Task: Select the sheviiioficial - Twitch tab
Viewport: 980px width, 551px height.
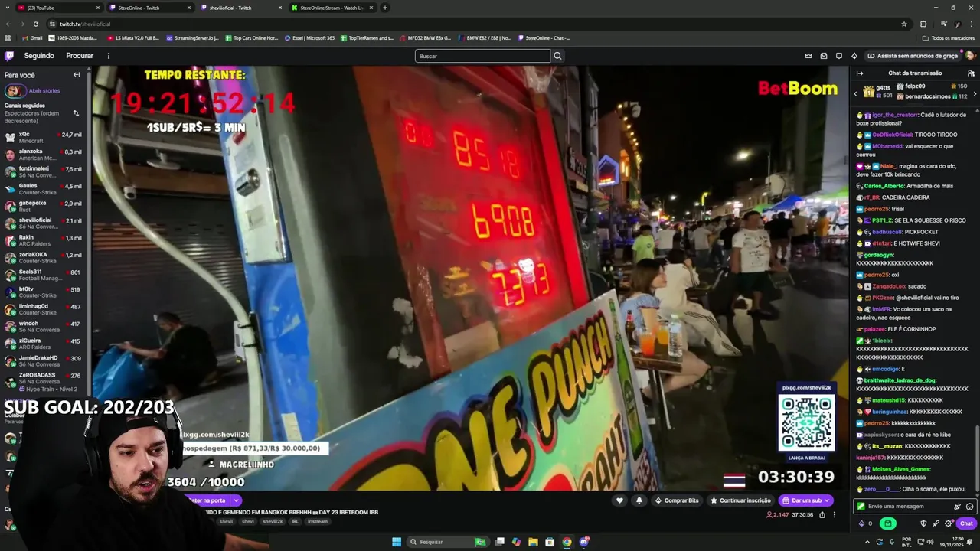Action: (x=241, y=8)
